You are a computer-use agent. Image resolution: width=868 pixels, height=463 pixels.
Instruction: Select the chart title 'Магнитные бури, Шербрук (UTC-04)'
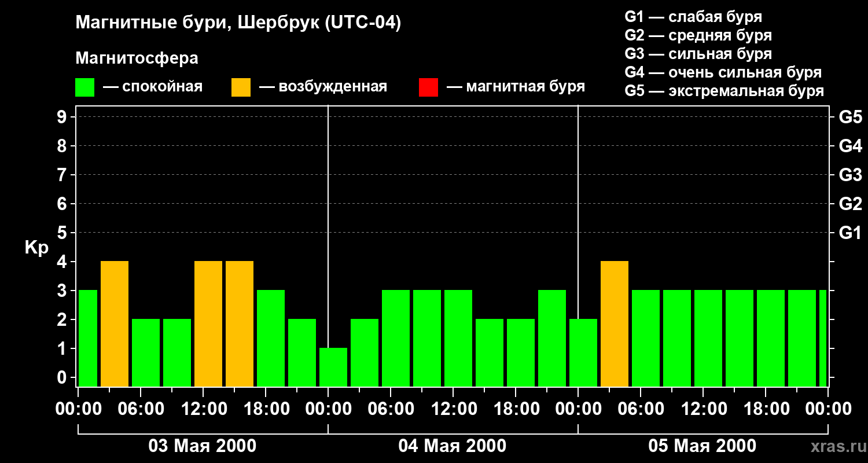click(x=238, y=24)
